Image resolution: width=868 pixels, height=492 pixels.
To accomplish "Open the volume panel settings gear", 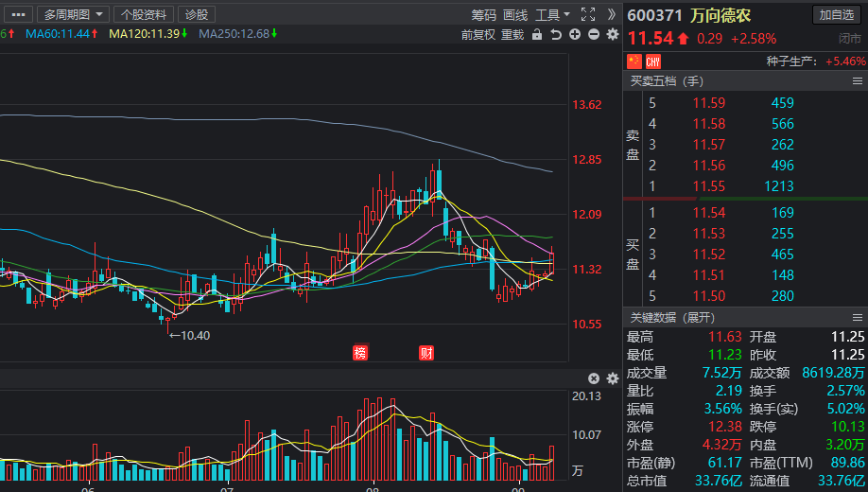I will tap(612, 378).
